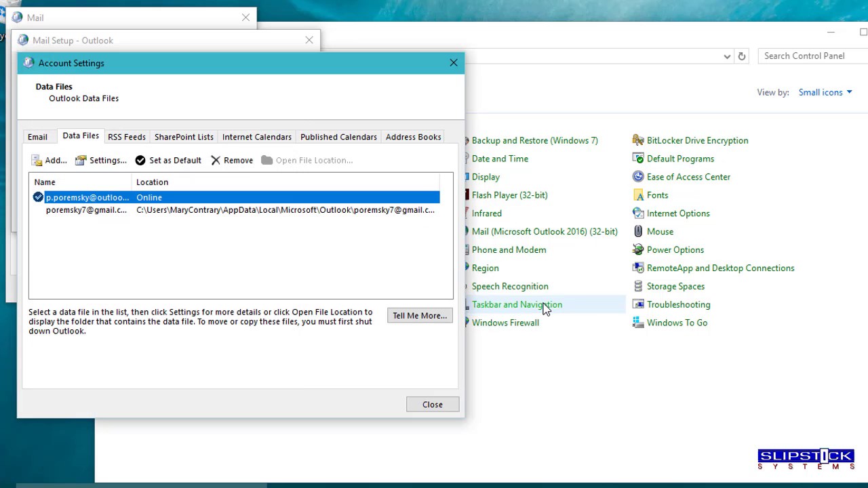Click the Power Options icon
868x488 pixels.
point(638,250)
